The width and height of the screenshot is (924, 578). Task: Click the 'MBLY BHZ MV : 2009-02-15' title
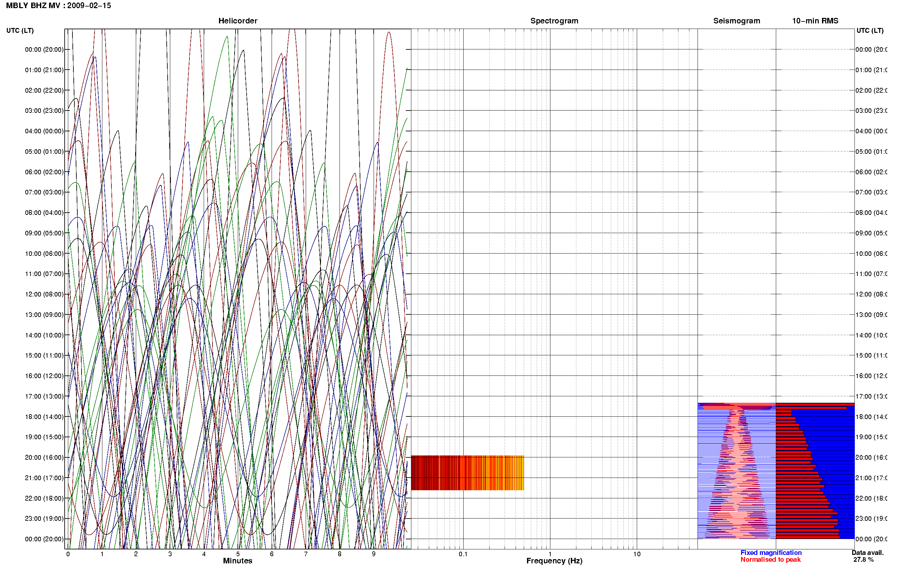coord(58,5)
